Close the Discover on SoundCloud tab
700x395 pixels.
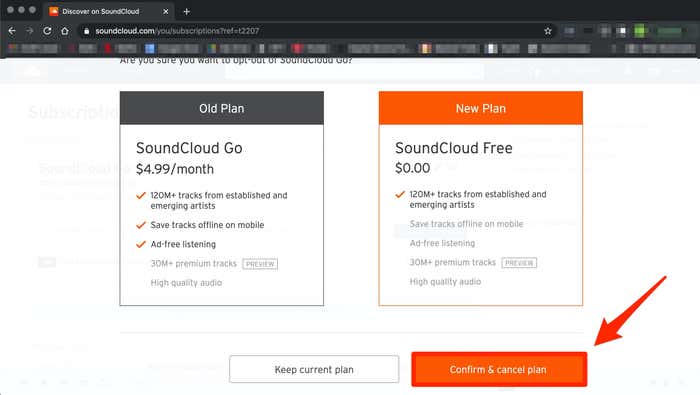tap(166, 12)
